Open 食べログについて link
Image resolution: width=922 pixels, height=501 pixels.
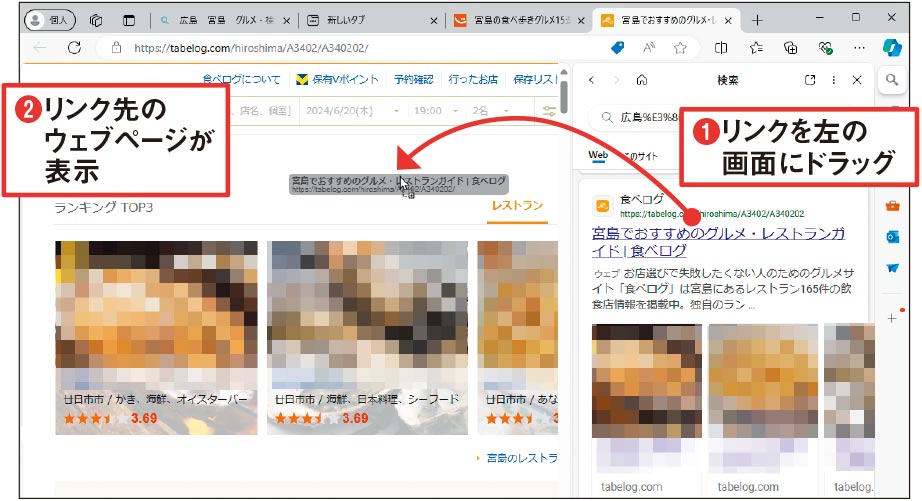pyautogui.click(x=242, y=79)
